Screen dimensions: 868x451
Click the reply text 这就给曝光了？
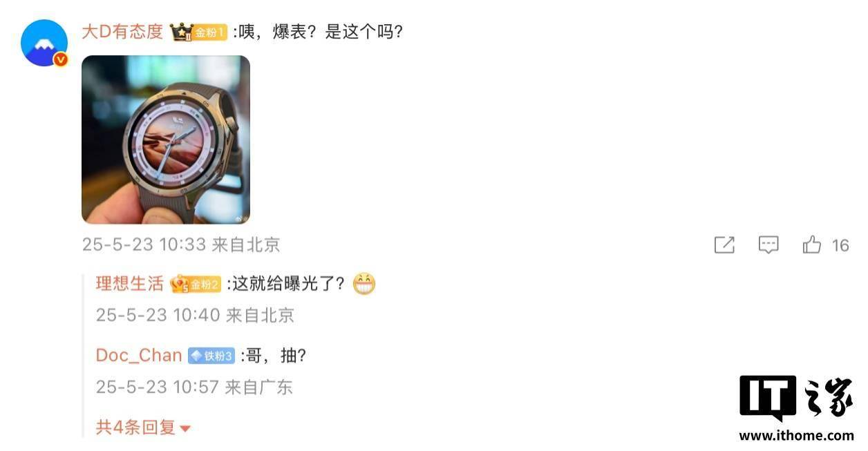(x=288, y=284)
